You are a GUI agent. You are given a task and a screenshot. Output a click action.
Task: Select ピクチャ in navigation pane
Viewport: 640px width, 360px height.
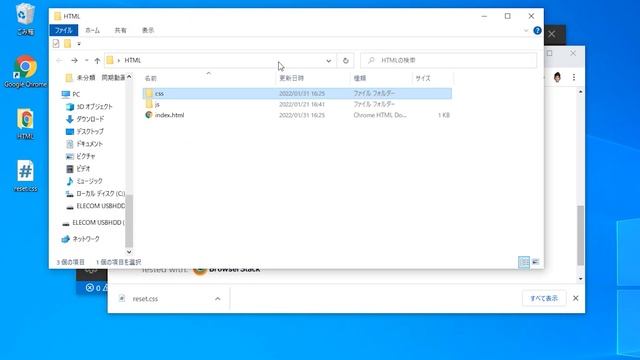(x=80, y=156)
